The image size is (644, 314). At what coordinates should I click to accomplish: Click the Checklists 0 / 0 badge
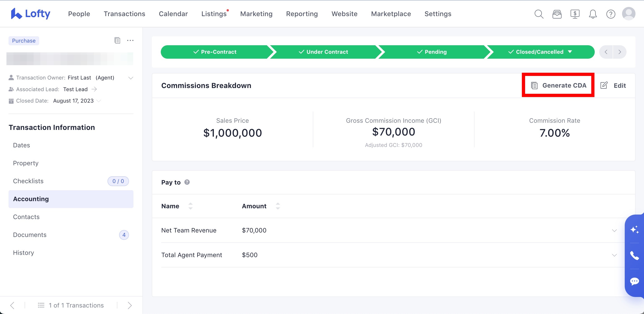coord(118,181)
